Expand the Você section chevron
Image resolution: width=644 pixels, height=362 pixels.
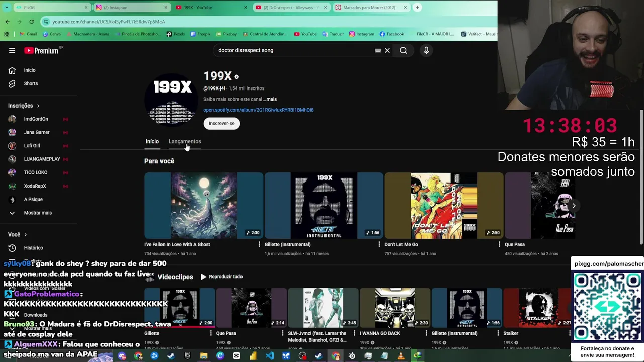[25, 235]
